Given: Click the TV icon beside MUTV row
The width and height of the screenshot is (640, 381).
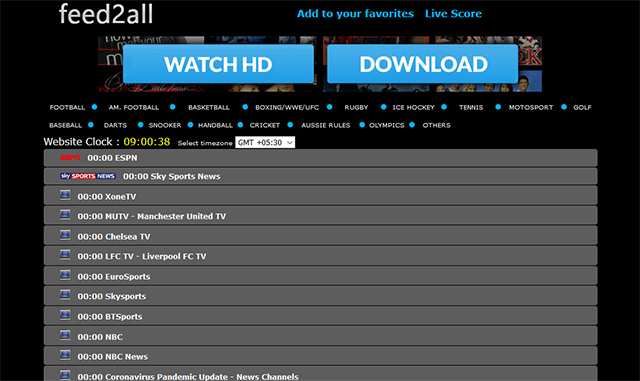Looking at the screenshot, I should click(65, 215).
